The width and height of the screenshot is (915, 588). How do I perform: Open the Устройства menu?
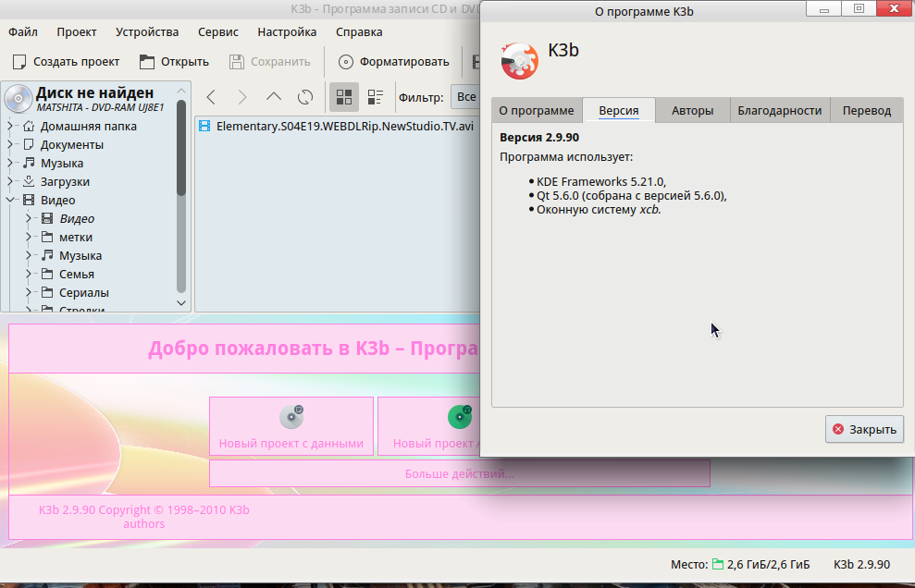[147, 32]
